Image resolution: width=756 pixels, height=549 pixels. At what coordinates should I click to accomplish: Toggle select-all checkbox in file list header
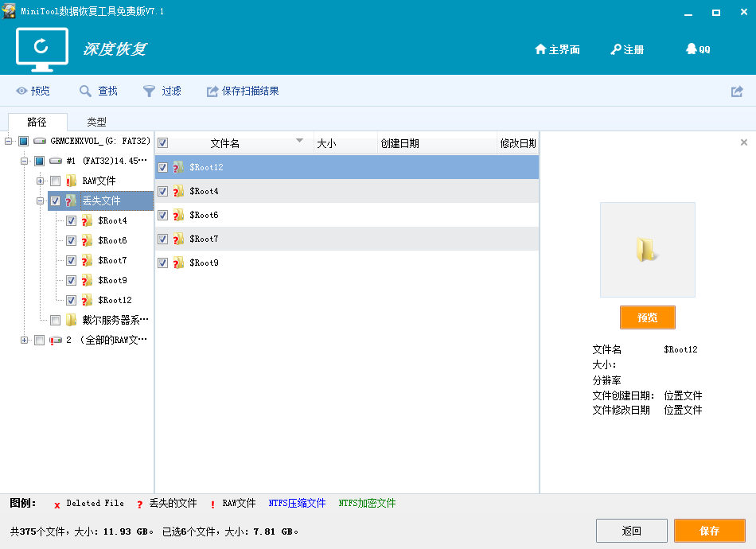(163, 142)
